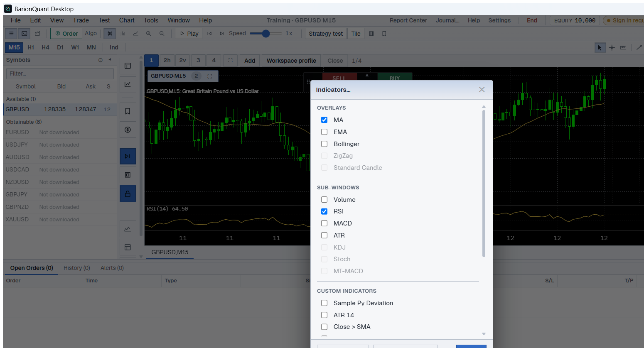The width and height of the screenshot is (644, 348).
Task: Open the Symbols panel settings gear
Action: coord(101,60)
